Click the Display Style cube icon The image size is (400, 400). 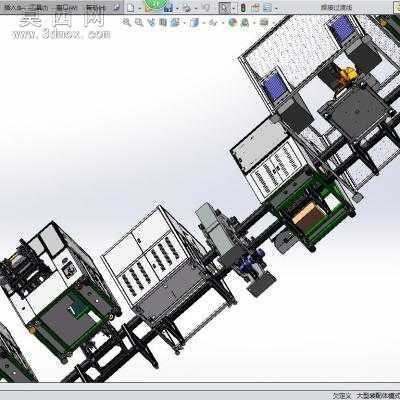[194, 22]
